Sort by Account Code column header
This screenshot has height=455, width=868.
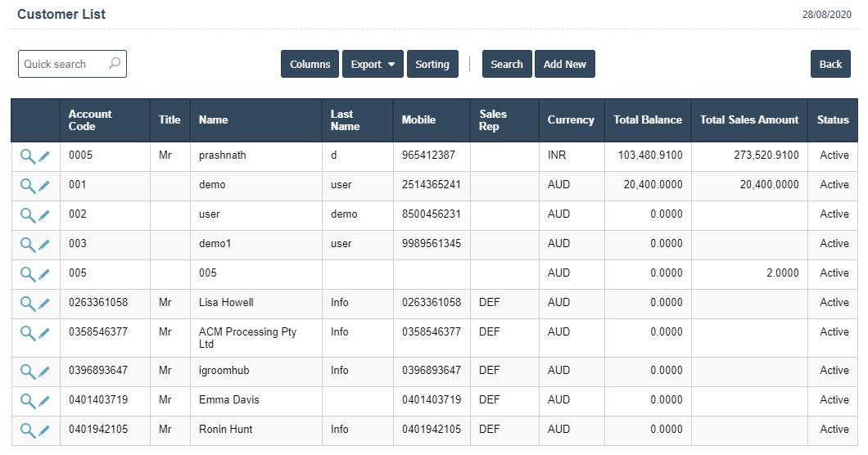point(90,120)
